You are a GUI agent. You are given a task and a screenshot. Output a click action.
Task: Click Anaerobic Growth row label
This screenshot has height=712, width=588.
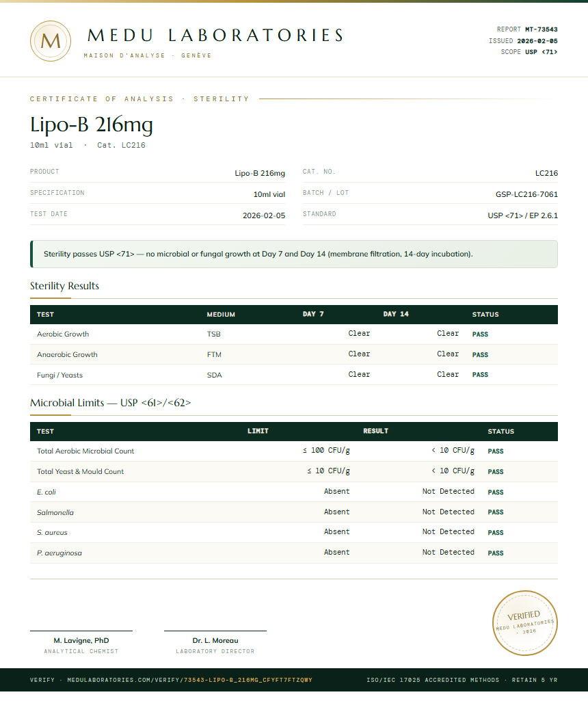click(x=67, y=355)
